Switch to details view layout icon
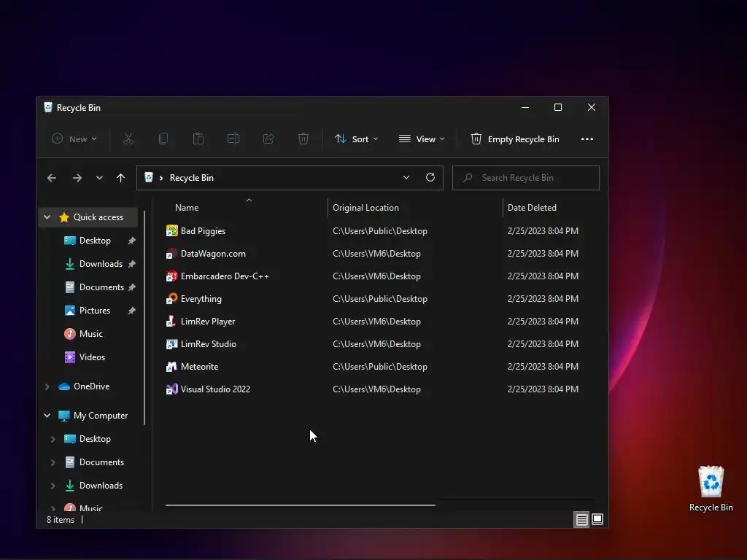Viewport: 747px width, 560px height. point(581,519)
